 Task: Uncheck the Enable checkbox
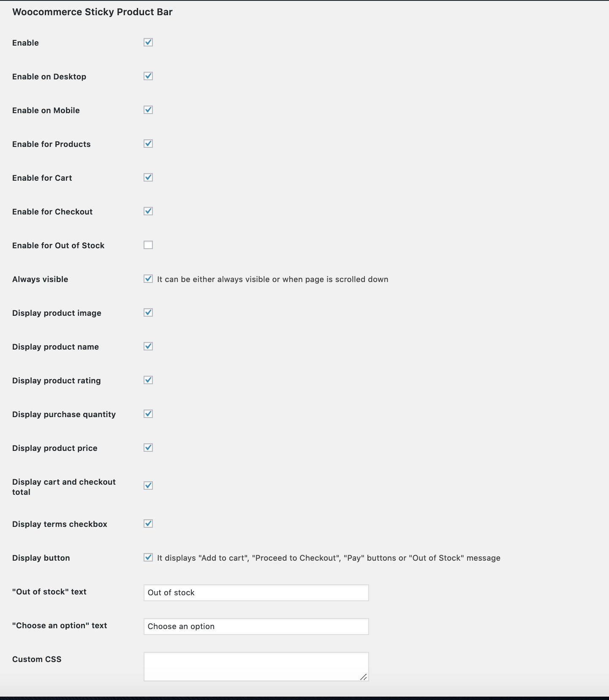148,42
